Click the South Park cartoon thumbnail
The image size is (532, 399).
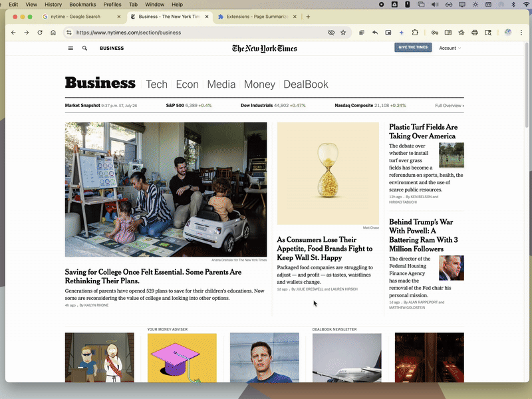(x=99, y=358)
